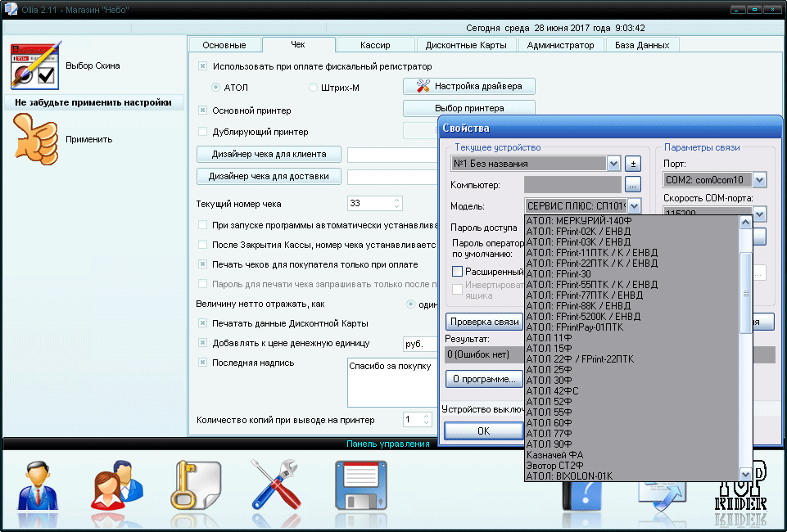Click the thumbs-up Применить icon
This screenshot has width=787, height=532.
(x=36, y=139)
